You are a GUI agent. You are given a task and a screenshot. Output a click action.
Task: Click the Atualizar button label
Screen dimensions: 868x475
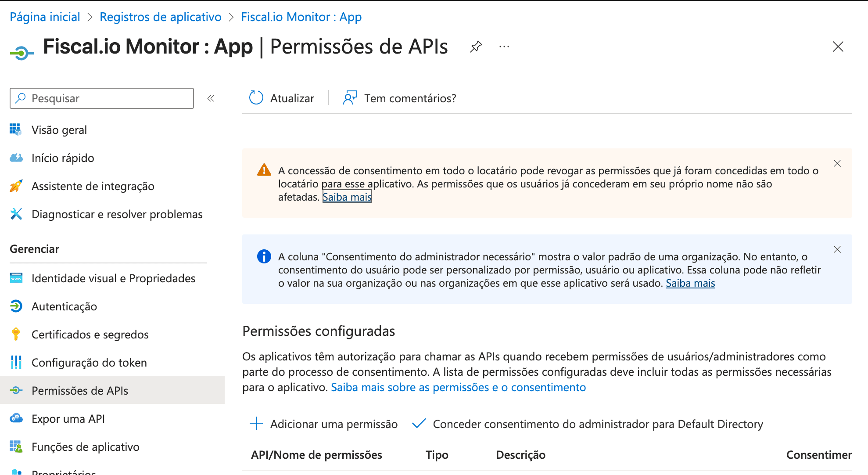pyautogui.click(x=292, y=98)
